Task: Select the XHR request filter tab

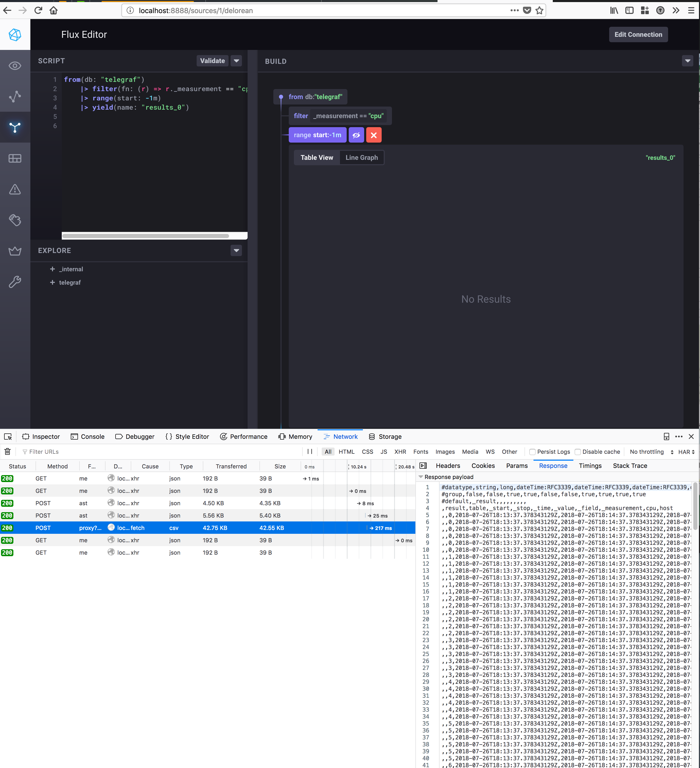Action: click(x=400, y=452)
